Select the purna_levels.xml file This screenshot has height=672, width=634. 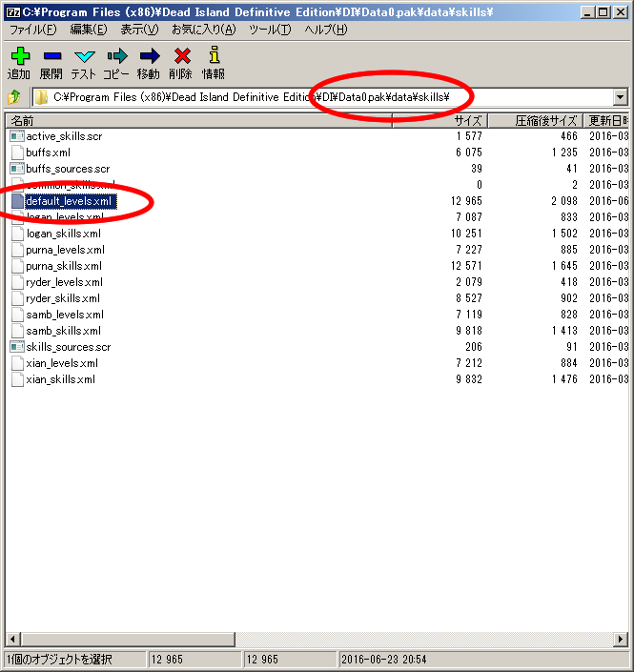click(x=65, y=250)
